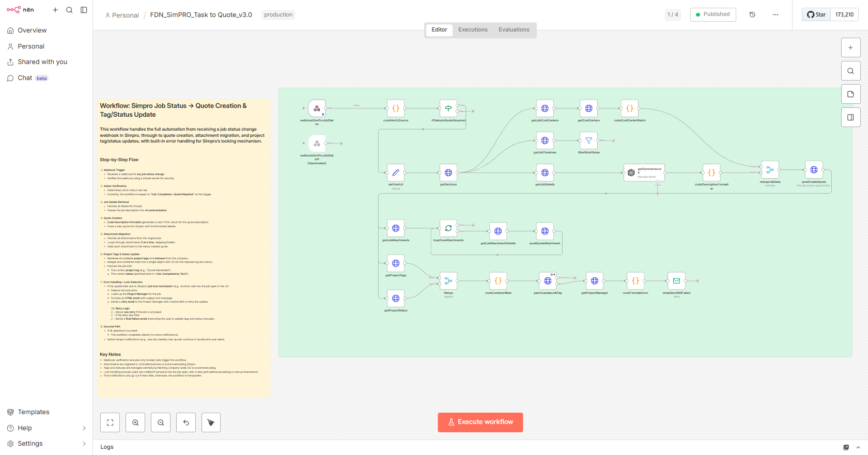Open the Merge append node
This screenshot has width=868, height=455.
[x=448, y=281]
